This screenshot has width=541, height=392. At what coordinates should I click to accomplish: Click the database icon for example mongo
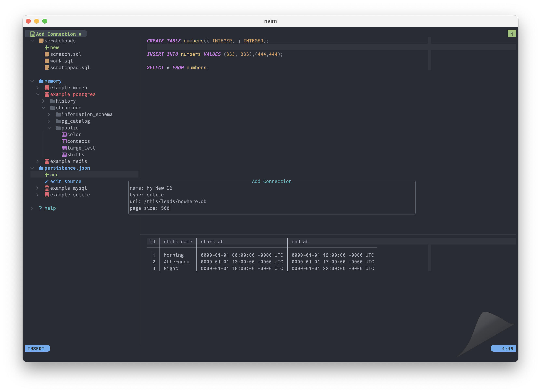pyautogui.click(x=47, y=88)
